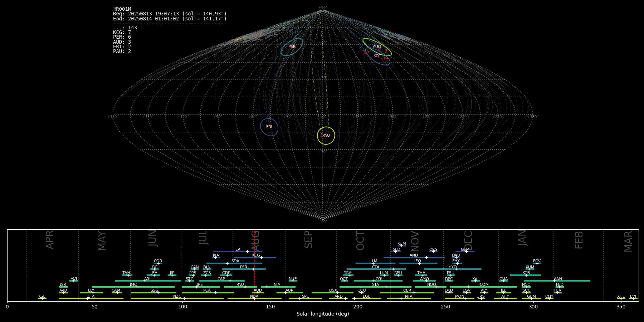Click the 300 tick on solar longitude axis
Image resolution: width=644 pixels, height=322 pixels.
(533, 307)
